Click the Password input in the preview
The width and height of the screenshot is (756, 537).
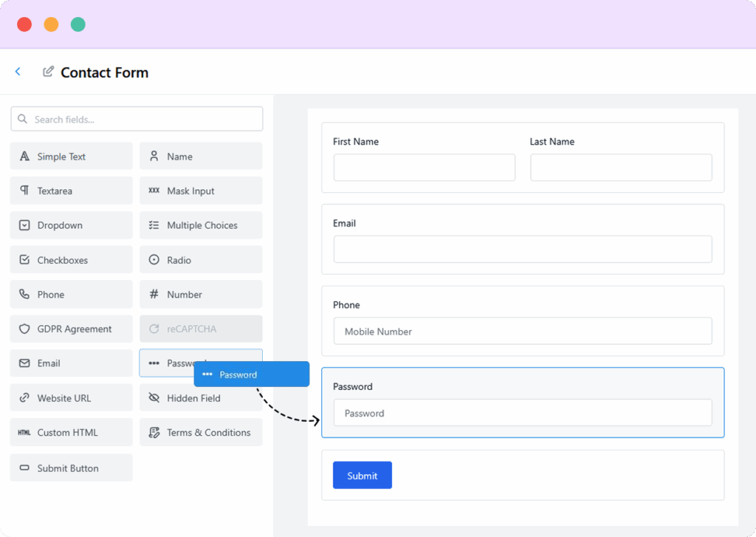pyautogui.click(x=523, y=413)
